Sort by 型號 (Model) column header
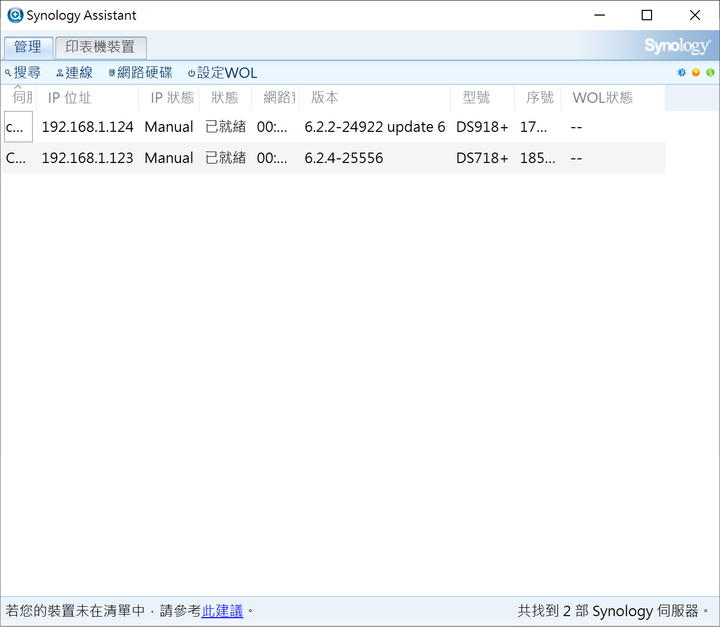 tap(482, 98)
